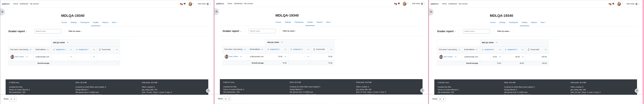Go to Dashboard in left panel navbar
This screenshot has height=104, width=644.
24,4
